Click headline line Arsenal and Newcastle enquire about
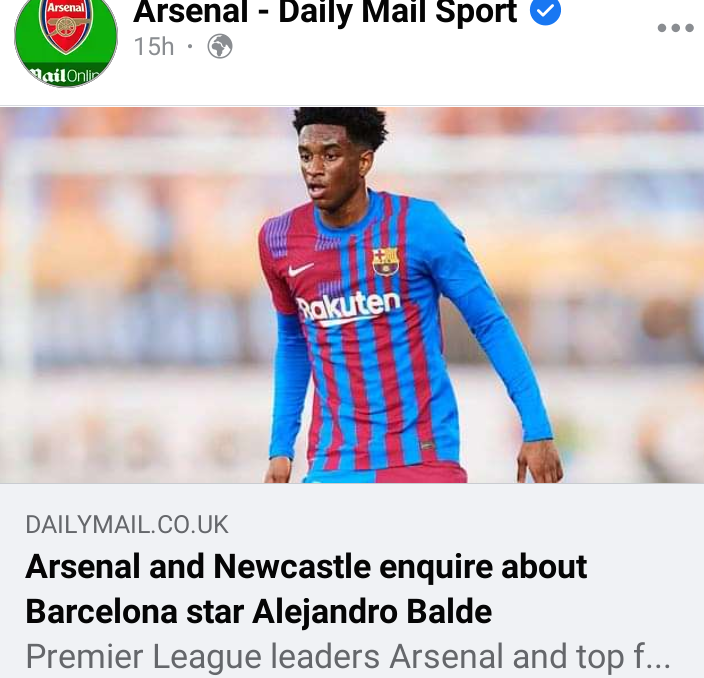The width and height of the screenshot is (704, 678). 306,567
